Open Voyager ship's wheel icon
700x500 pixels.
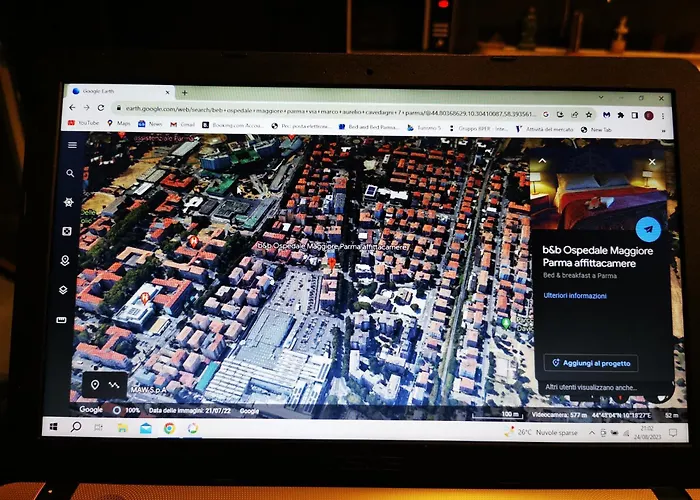(x=70, y=202)
